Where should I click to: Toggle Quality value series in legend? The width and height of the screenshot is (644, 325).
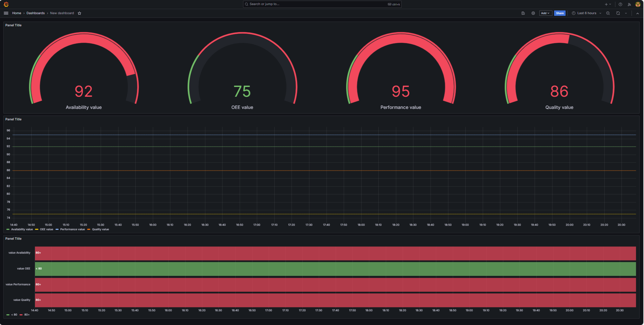100,230
